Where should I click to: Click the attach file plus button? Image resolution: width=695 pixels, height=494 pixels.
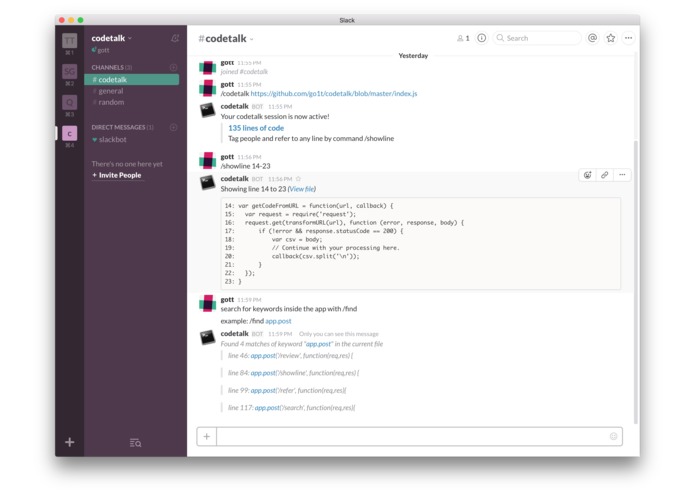[x=207, y=436]
